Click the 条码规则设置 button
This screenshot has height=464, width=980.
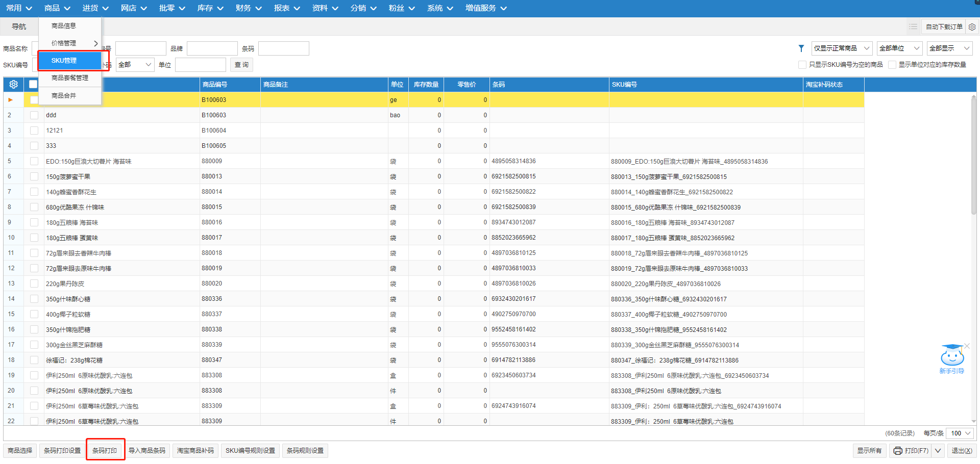click(305, 451)
